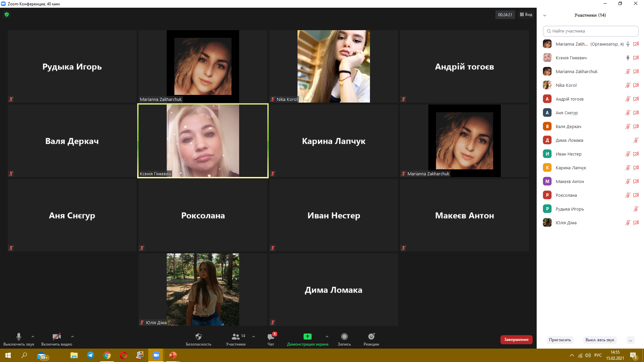Click the green encryption shield icon
This screenshot has height=362, width=644.
7,14
